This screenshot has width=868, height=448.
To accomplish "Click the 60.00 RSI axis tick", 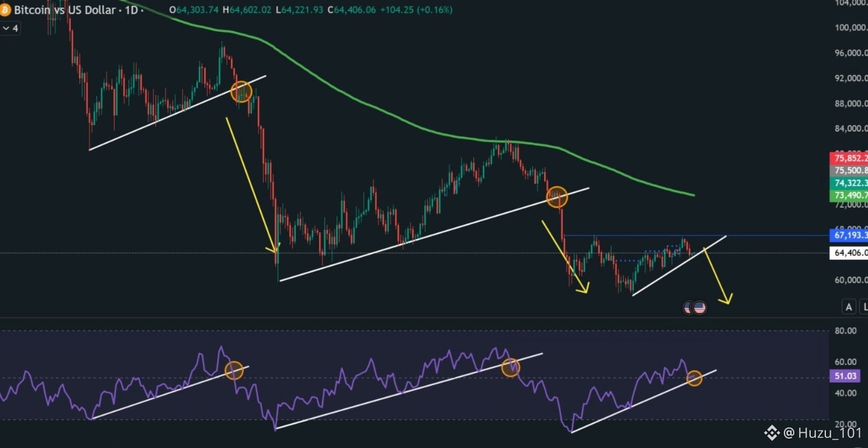I will coord(845,362).
